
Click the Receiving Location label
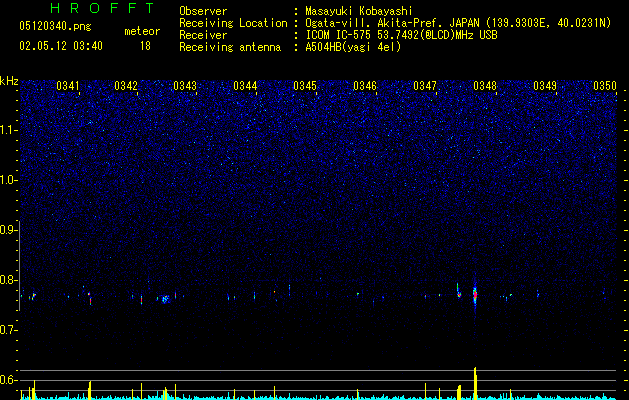[233, 23]
